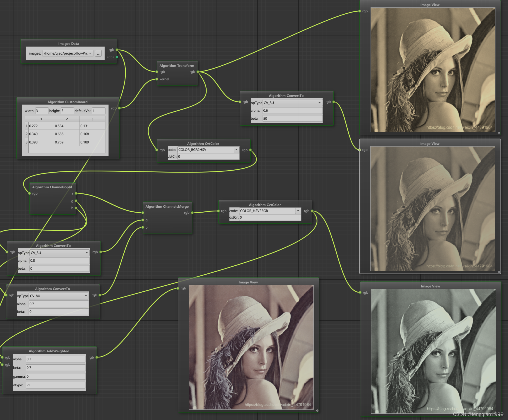The image size is (508, 420).
Task: Open the COLOR_HSV2BGR code dropdown
Action: click(x=270, y=211)
